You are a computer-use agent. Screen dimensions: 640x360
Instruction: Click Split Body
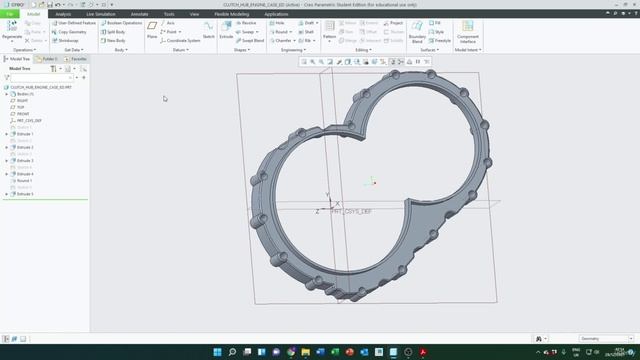tap(113, 32)
